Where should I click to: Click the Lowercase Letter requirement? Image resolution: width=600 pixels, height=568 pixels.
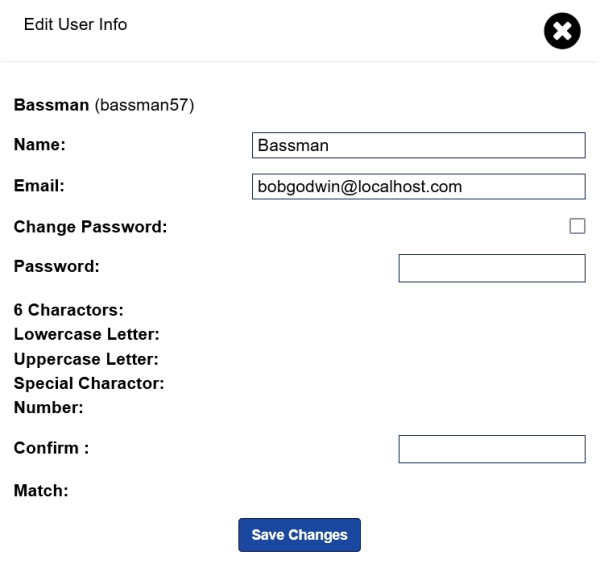[x=87, y=334]
